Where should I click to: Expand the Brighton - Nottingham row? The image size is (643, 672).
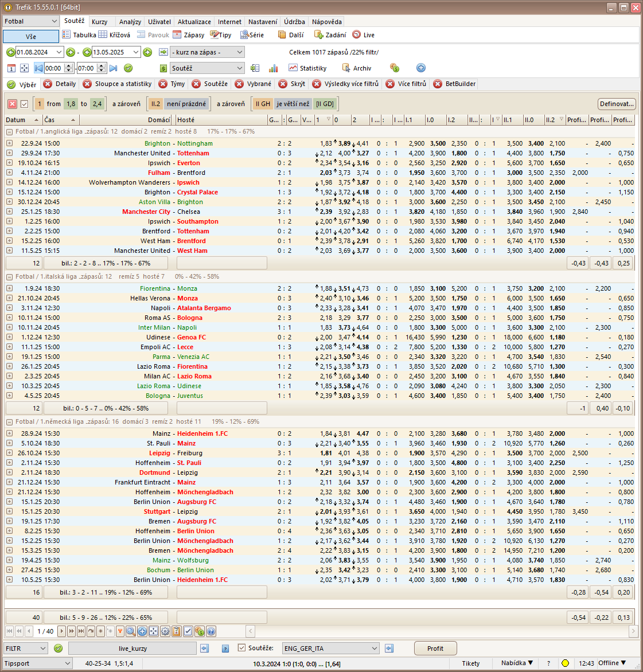coord(9,143)
